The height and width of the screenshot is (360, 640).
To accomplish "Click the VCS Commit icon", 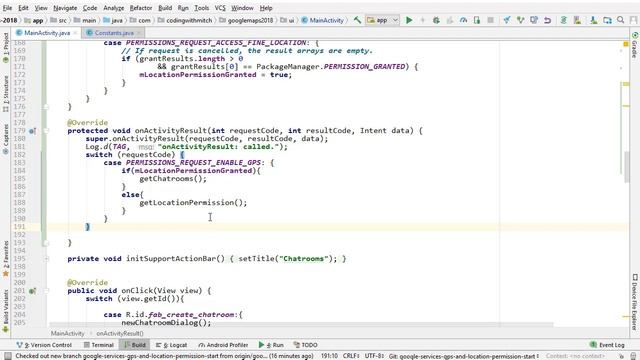I will pos(520,20).
